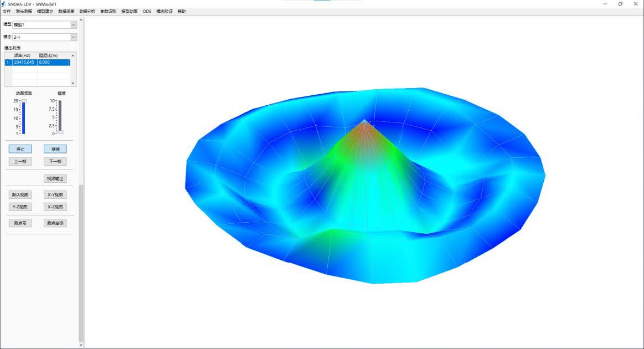Show point coordinates with 测点坐标
644x349 pixels.
point(55,223)
